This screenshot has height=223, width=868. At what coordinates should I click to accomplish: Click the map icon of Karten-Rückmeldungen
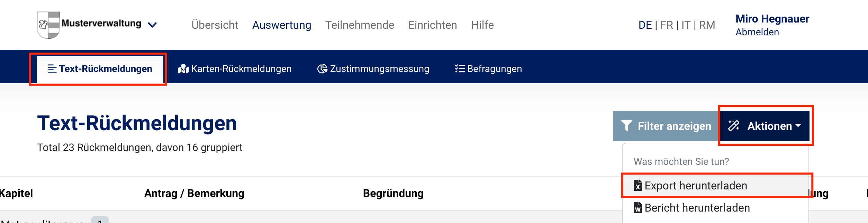click(x=183, y=69)
